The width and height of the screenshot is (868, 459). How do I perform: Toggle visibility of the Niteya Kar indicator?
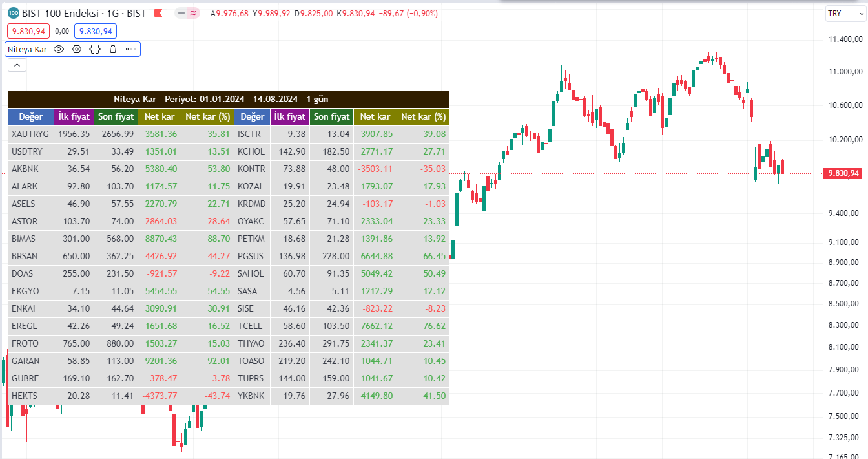tap(59, 49)
